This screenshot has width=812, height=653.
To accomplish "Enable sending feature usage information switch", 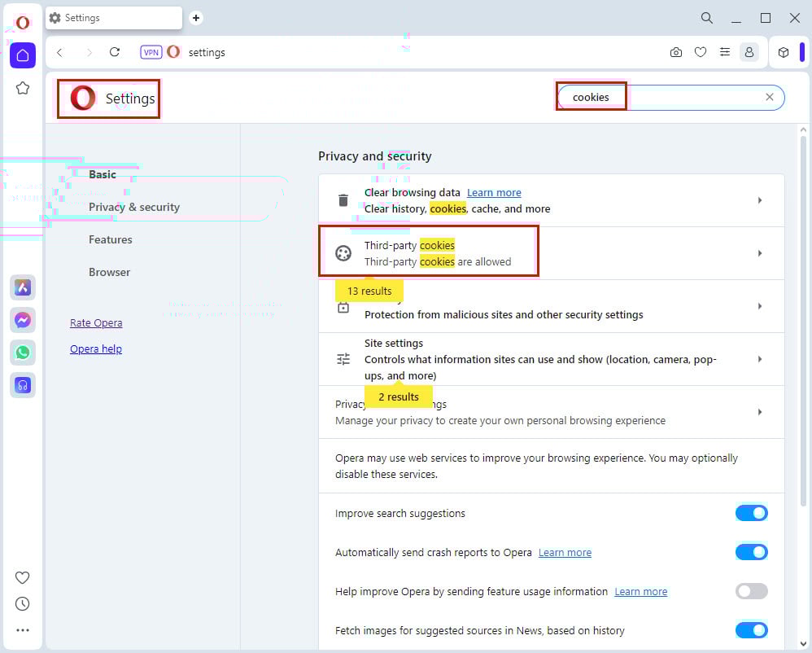I will [x=752, y=591].
